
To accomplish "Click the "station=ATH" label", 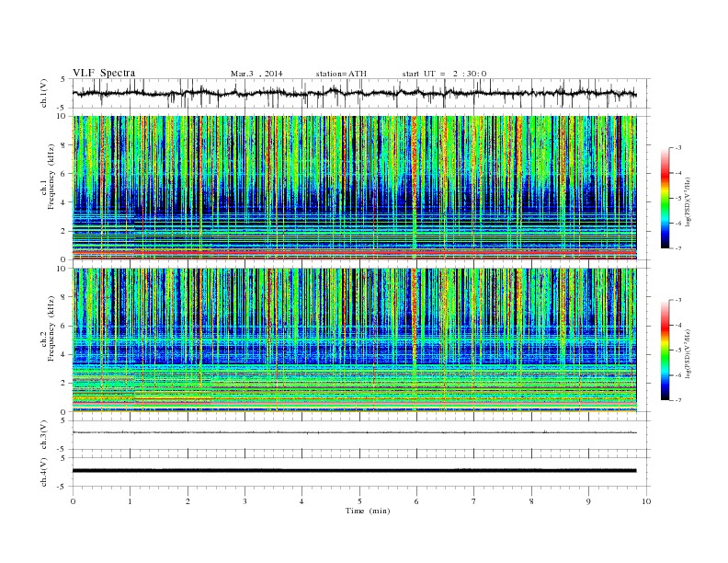I will coord(341,74).
